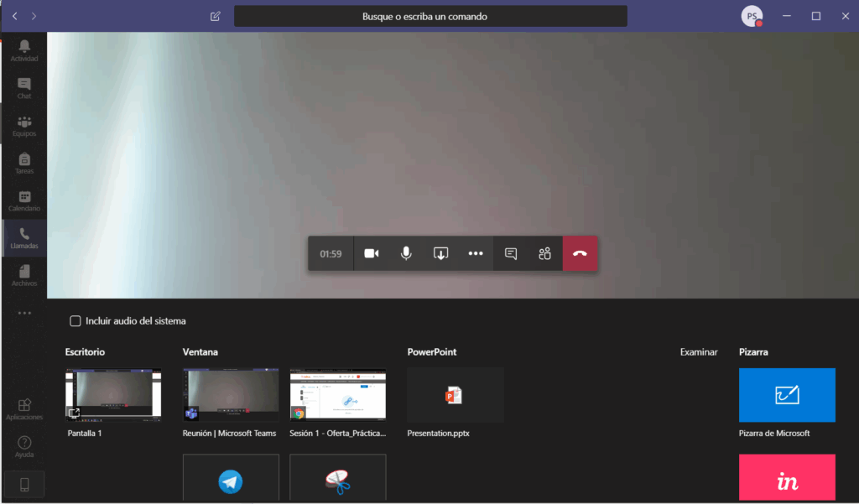Open the InVision whiteboard tile

(787, 478)
